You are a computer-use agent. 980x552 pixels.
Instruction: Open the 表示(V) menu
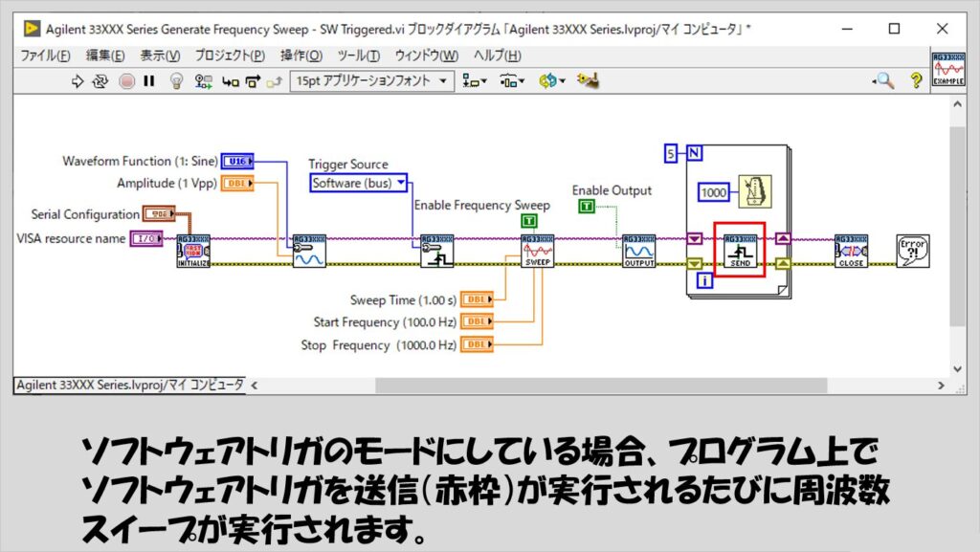tap(160, 55)
